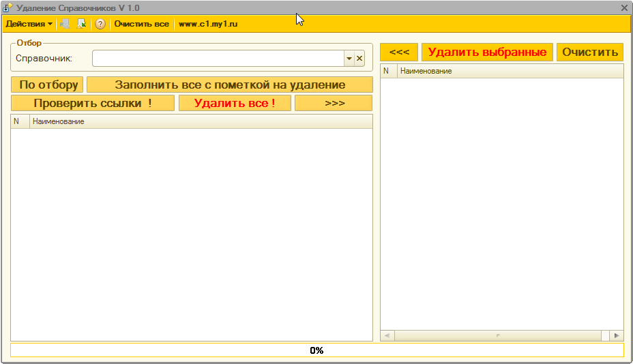Clear the Справочник field with X
The width and height of the screenshot is (633, 364).
pos(359,59)
